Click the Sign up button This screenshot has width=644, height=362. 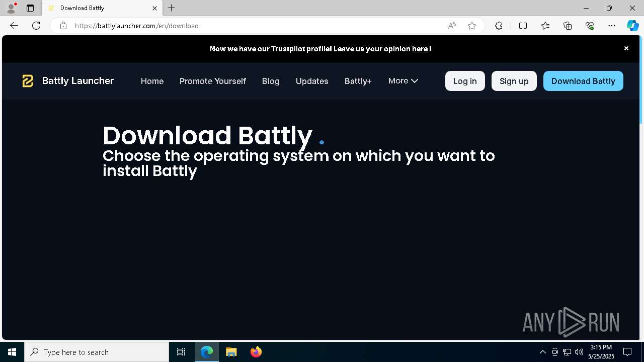tap(514, 81)
